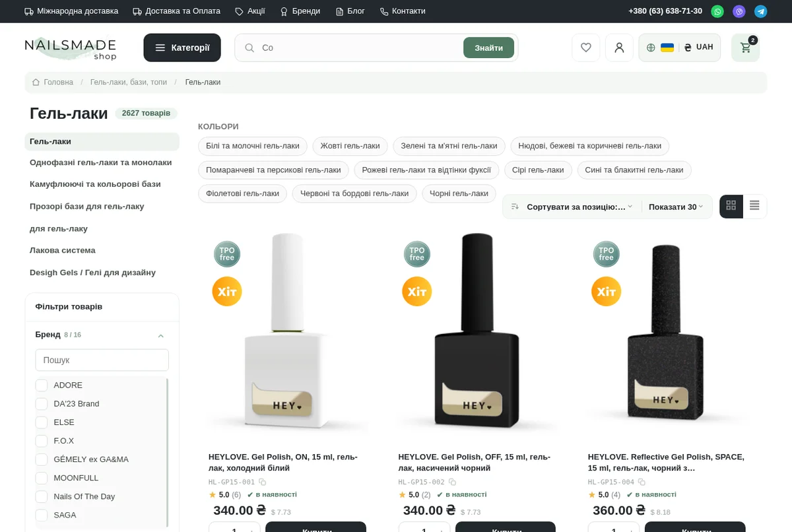Switch to grid view layout
This screenshot has width=792, height=532.
pos(731,206)
